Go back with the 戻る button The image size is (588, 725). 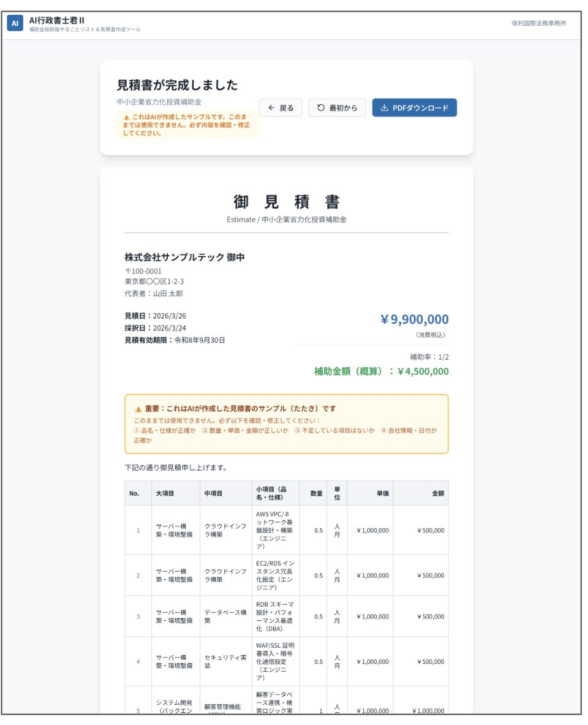click(x=281, y=108)
